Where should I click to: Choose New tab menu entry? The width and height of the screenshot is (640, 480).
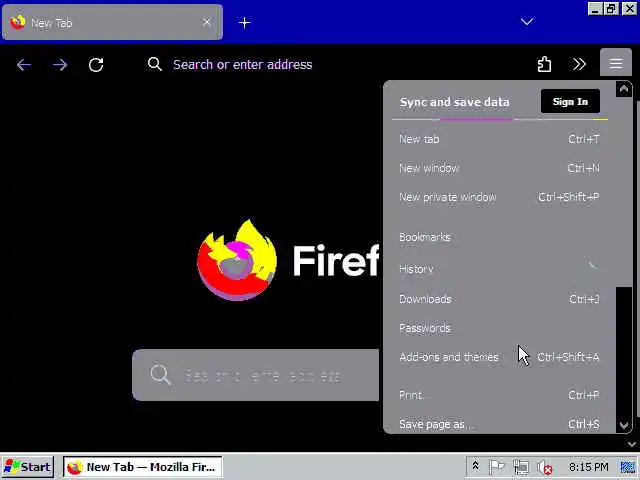coord(499,139)
